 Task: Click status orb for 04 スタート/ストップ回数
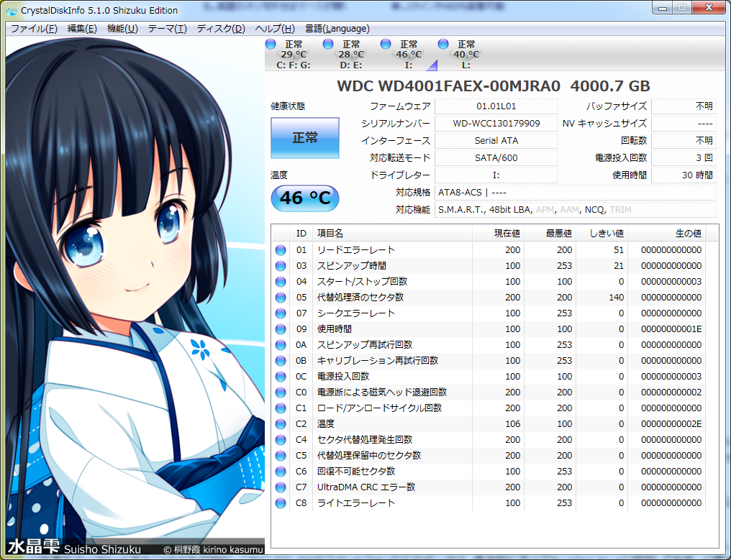pyautogui.click(x=281, y=282)
